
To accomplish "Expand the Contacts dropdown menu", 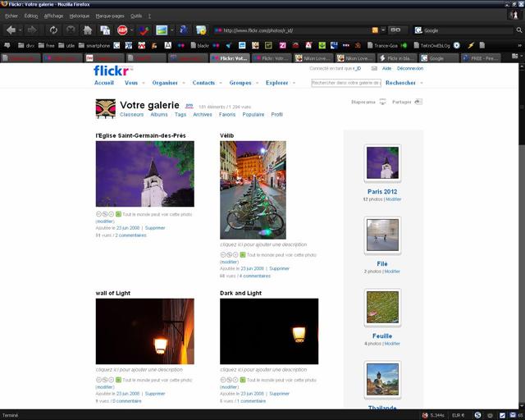I will pyautogui.click(x=219, y=84).
